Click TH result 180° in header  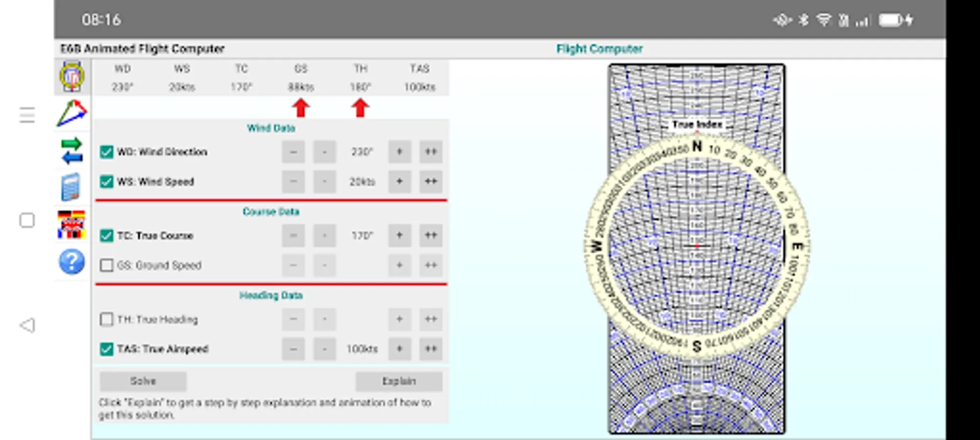tap(361, 87)
